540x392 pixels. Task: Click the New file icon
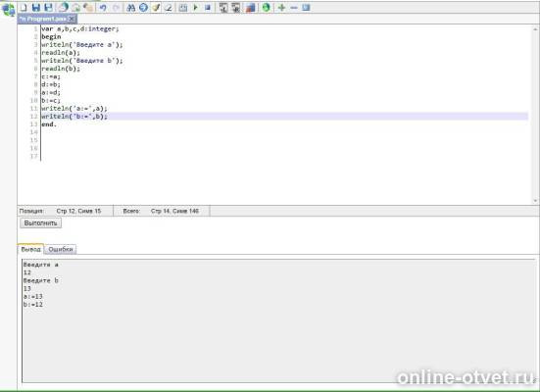coord(24,7)
